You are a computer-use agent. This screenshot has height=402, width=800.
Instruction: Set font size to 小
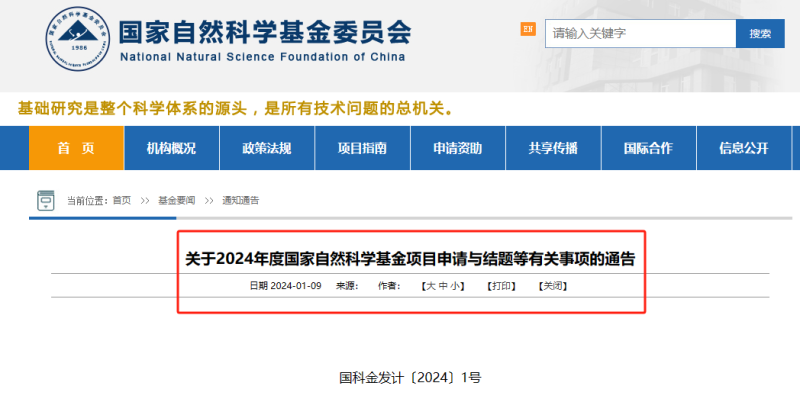click(455, 286)
